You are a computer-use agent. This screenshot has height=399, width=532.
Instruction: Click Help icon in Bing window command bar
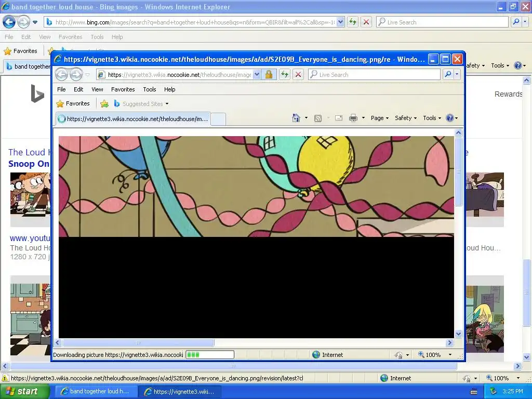point(518,65)
